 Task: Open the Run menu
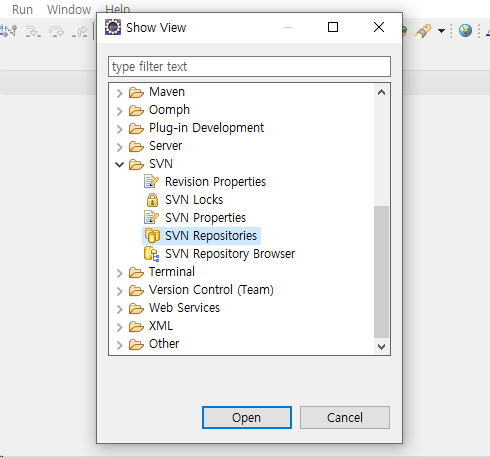(x=22, y=10)
